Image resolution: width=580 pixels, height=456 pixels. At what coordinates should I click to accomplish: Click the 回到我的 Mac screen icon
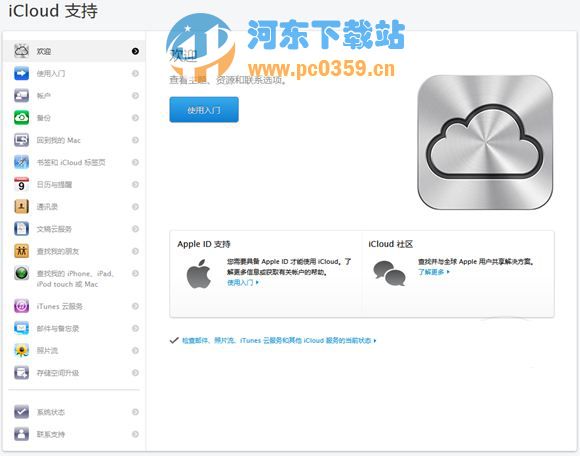21,140
